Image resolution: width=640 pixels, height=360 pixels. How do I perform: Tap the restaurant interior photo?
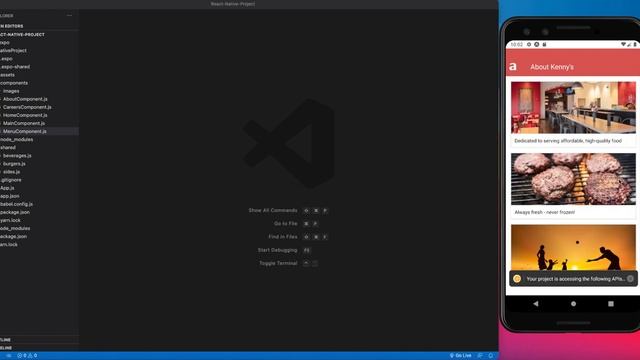(x=573, y=107)
